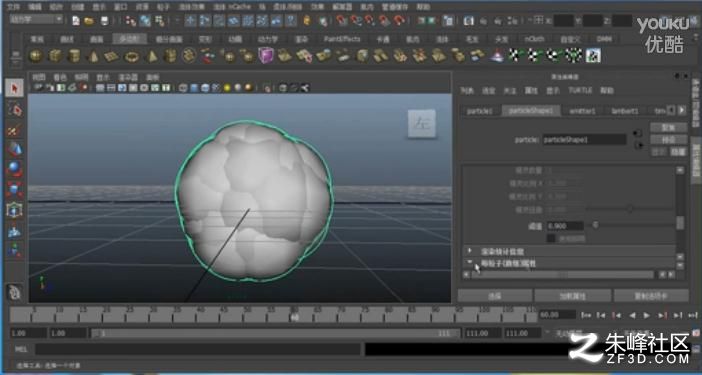Viewport: 702px width, 375px height.
Task: Go to the start of playback range
Action: pyautogui.click(x=586, y=315)
